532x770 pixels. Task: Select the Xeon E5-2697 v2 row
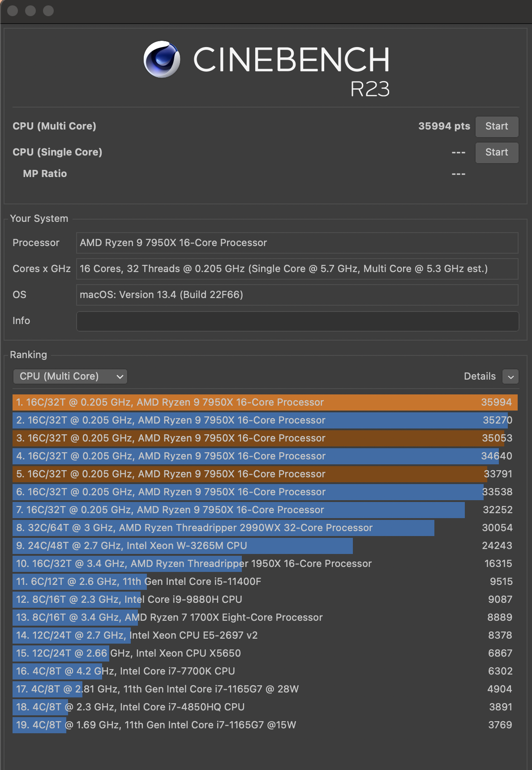pyautogui.click(x=265, y=636)
